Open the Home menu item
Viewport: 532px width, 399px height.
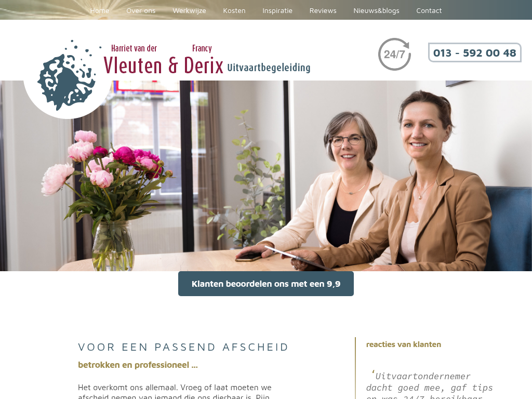point(100,10)
